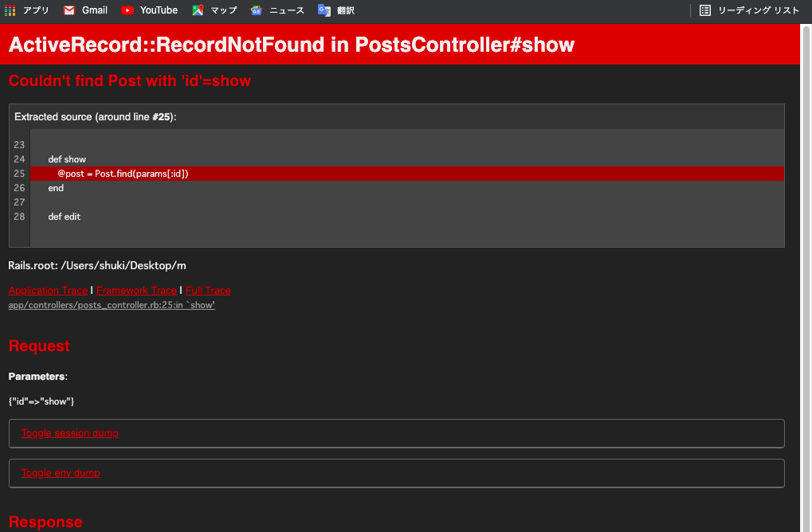Switch to the Application Trace view
The width and height of the screenshot is (812, 532).
pos(48,290)
